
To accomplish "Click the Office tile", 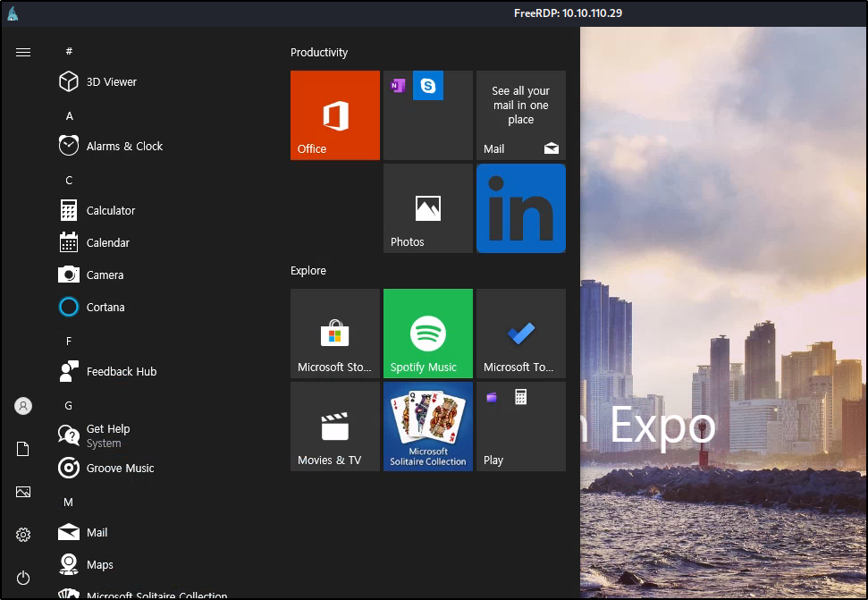I will click(335, 115).
